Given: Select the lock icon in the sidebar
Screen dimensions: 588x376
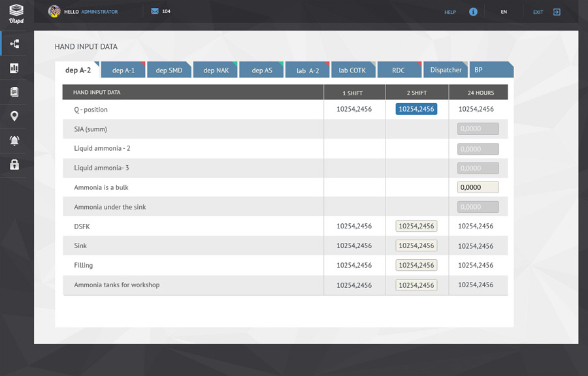Looking at the screenshot, I should pyautogui.click(x=14, y=165).
